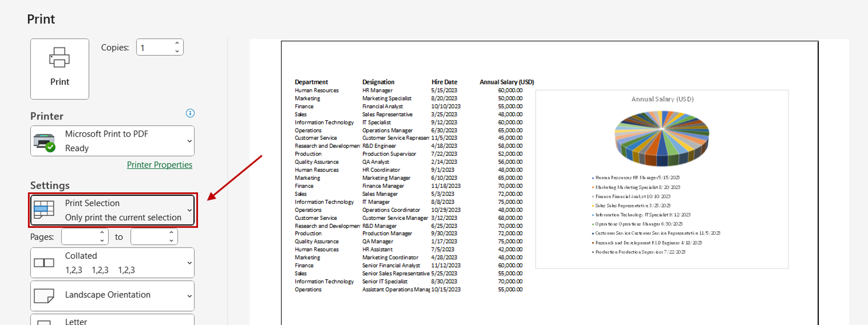Click 'Operations Manager' cell in preview

387,130
